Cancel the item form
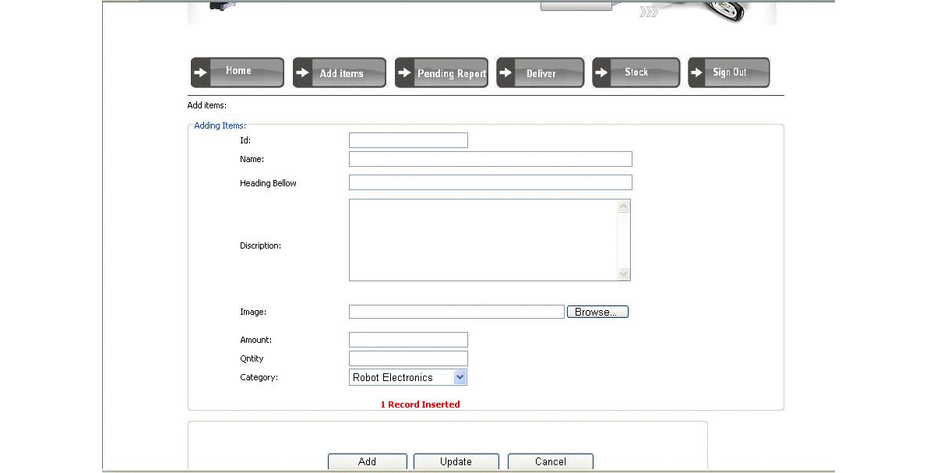Screen dimensions: 936x473 coord(550,462)
